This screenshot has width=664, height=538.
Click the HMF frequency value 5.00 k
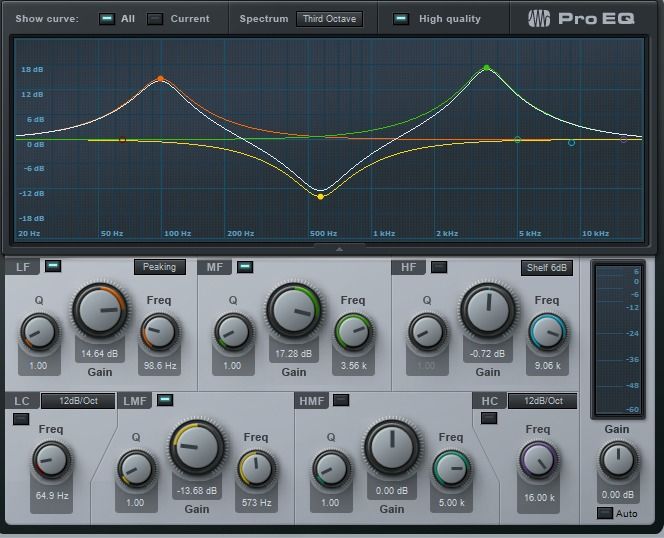[451, 502]
